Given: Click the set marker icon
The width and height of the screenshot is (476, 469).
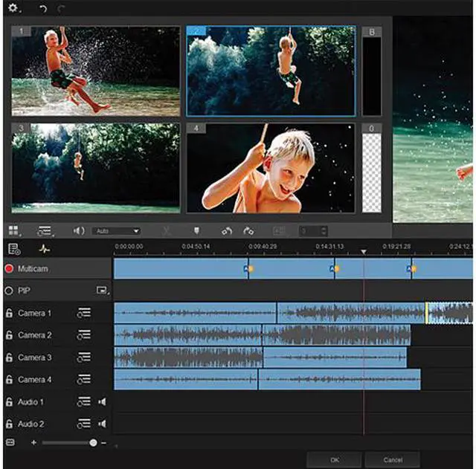Looking at the screenshot, I should click(196, 230).
